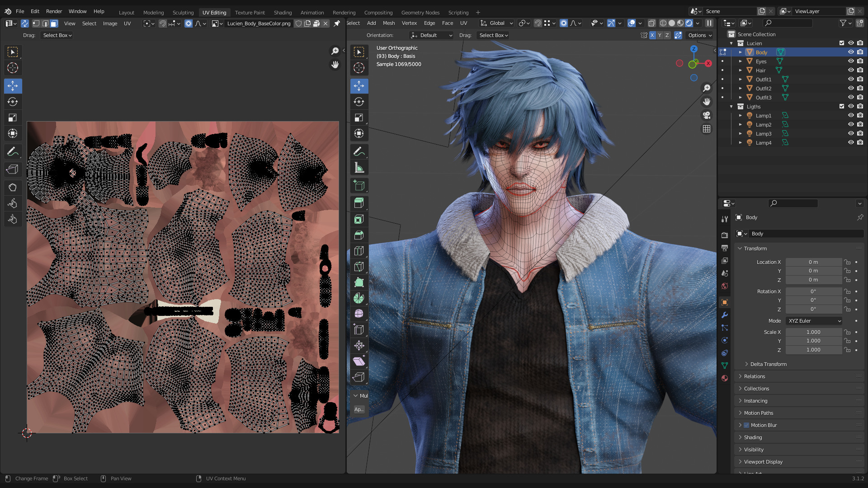Screen dimensions: 868x488
Task: Disable render for the Eyes object
Action: (860, 61)
